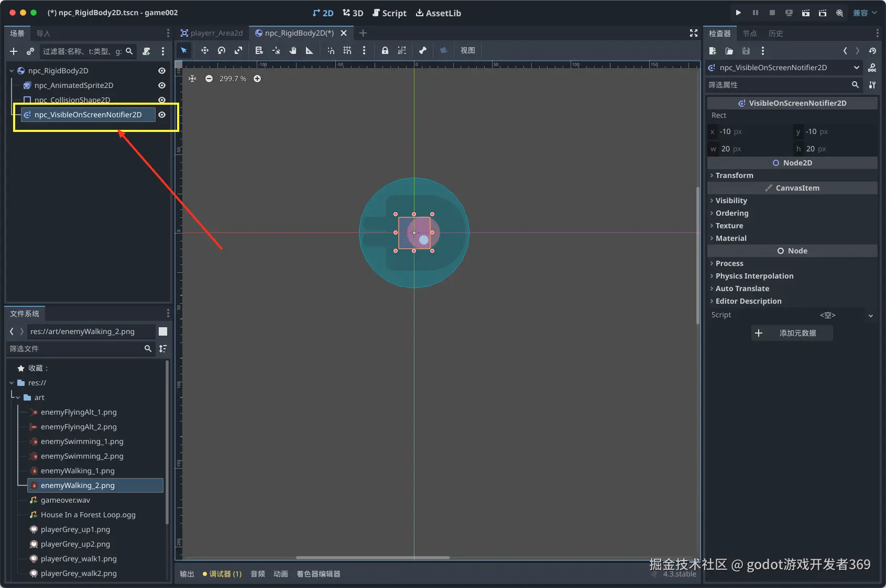This screenshot has width=886, height=588.
Task: Open the Script property dropdown
Action: tap(870, 315)
